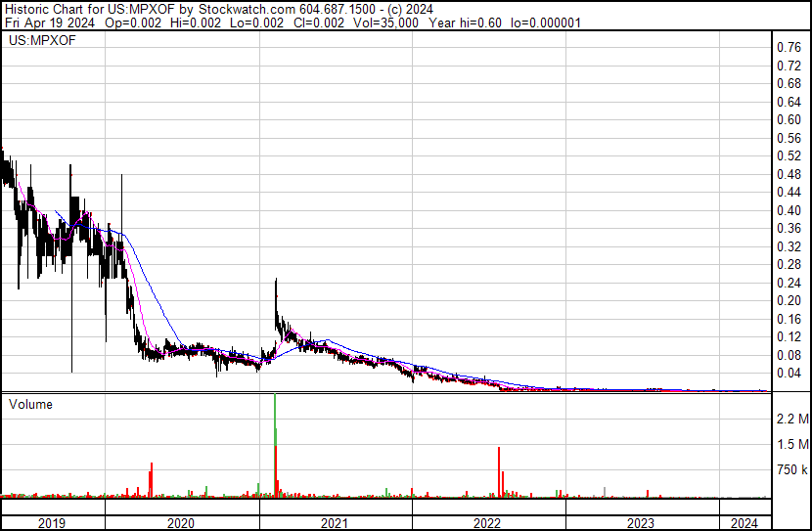812x531 pixels.
Task: Click the 0.60 price axis label
Action: click(x=789, y=119)
